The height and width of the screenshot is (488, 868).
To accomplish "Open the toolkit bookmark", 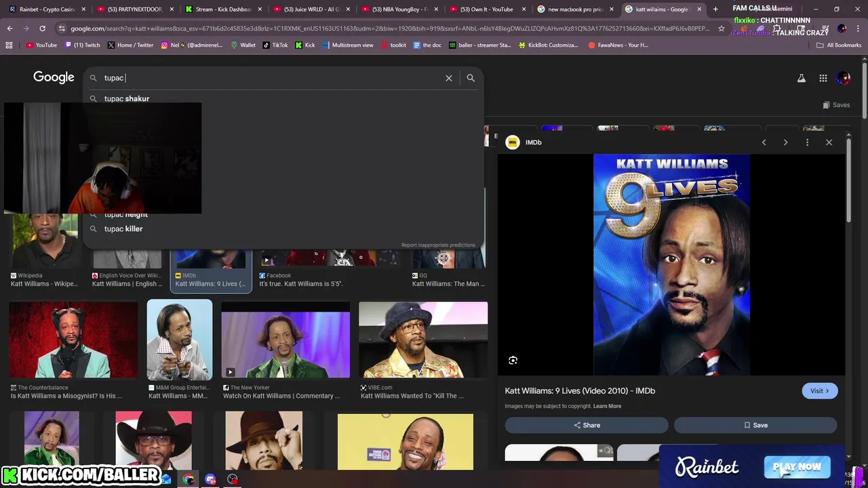I will pyautogui.click(x=393, y=45).
